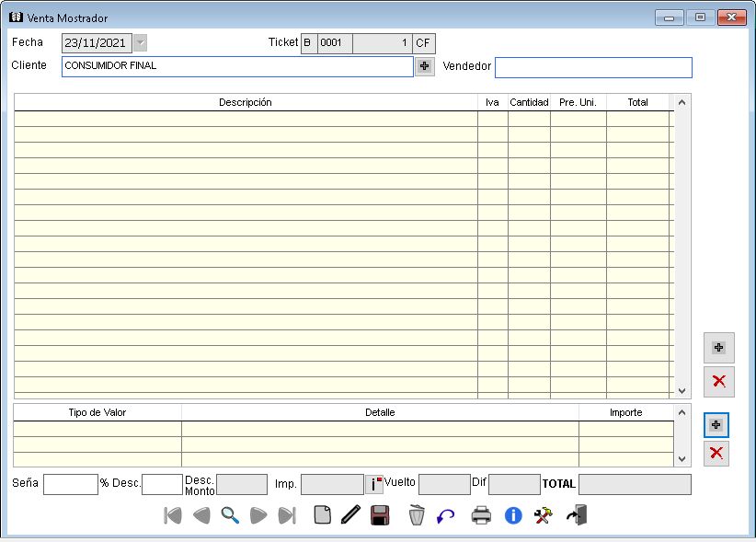
Task: Open the Fecha date dropdown arrow
Action: [140, 42]
